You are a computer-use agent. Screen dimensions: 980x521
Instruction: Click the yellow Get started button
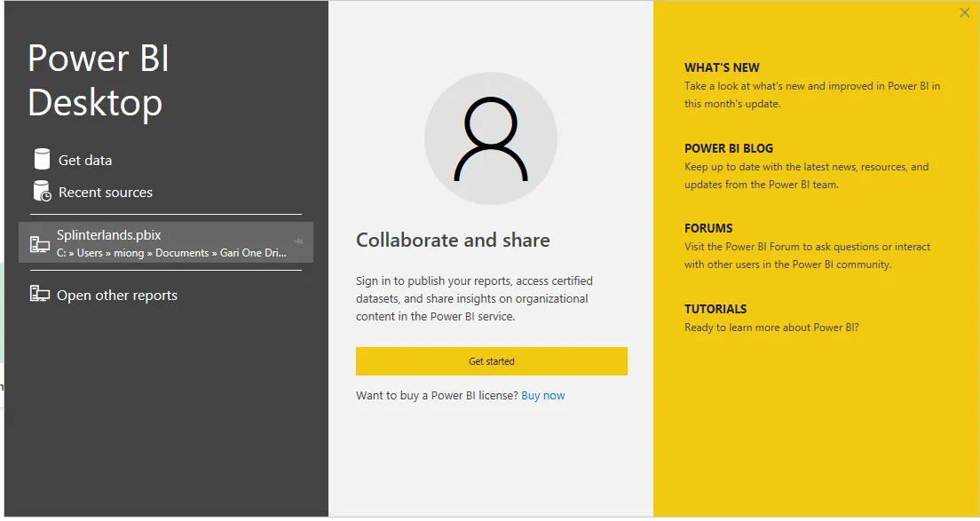[x=491, y=361]
